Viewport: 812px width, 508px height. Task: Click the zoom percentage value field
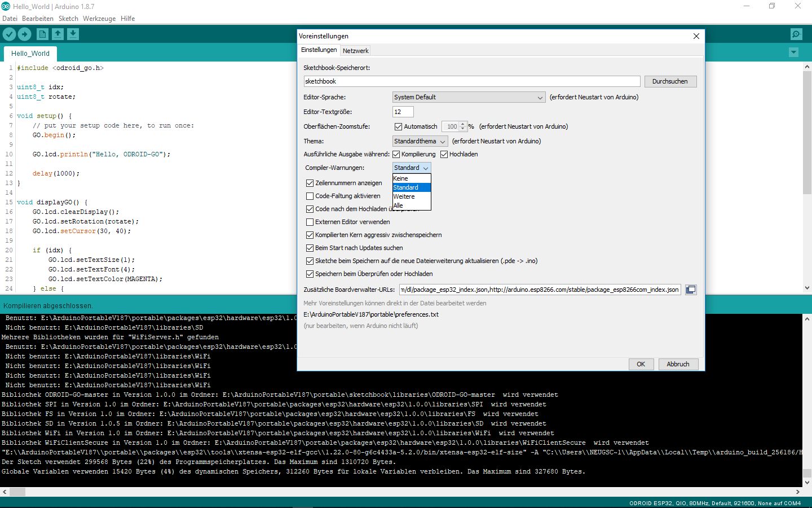click(x=451, y=126)
